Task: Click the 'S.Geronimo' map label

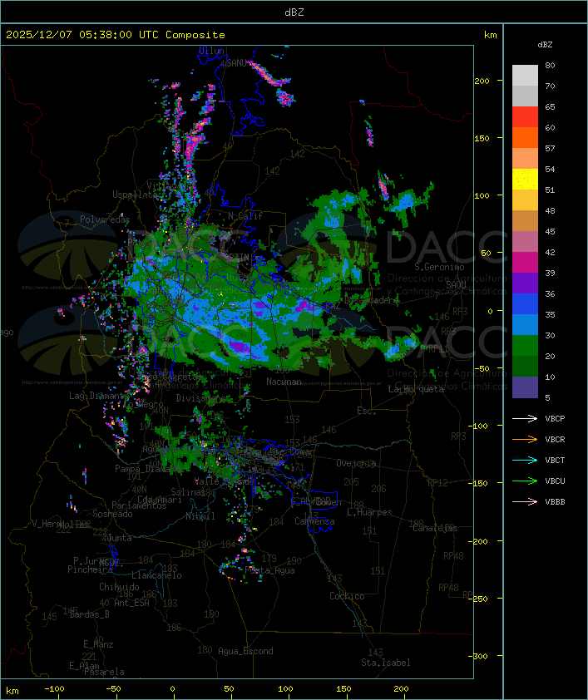Action: tap(439, 267)
